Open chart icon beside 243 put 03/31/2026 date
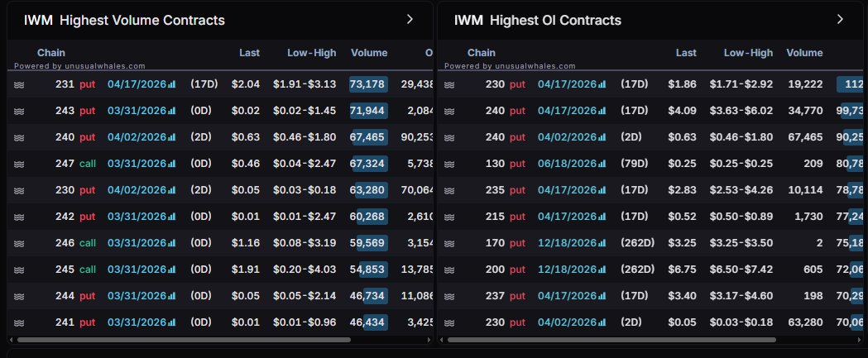The width and height of the screenshot is (868, 358). click(171, 112)
